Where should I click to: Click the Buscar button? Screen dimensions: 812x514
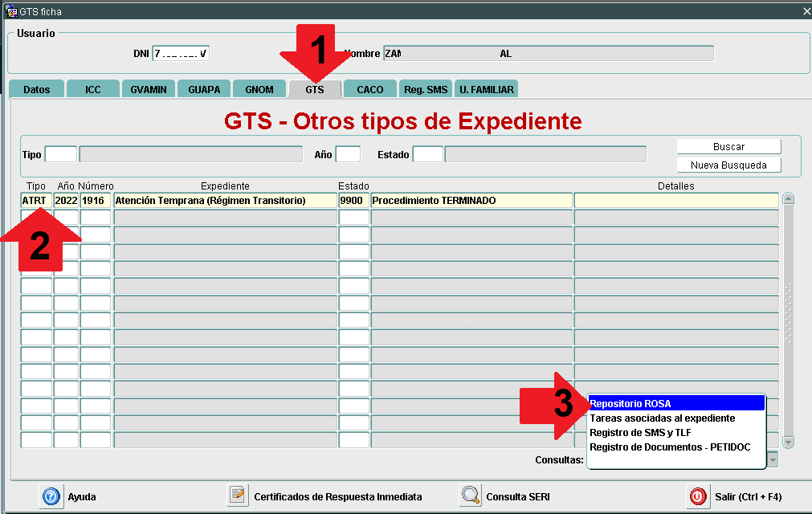(728, 147)
